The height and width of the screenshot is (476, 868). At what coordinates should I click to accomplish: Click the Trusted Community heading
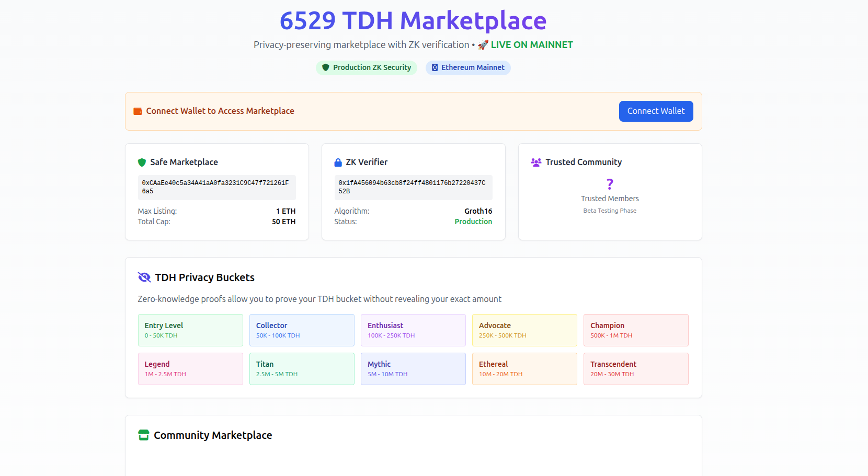coord(584,162)
